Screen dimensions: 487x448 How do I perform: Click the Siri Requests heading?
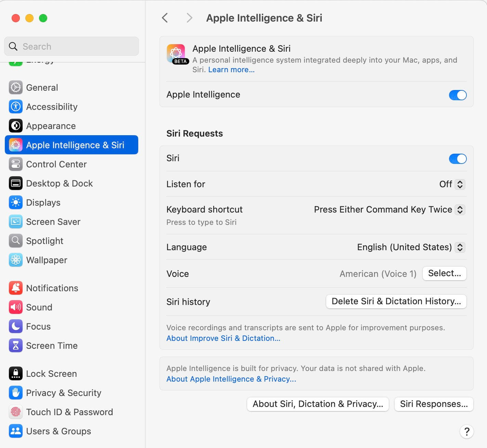[x=194, y=133]
